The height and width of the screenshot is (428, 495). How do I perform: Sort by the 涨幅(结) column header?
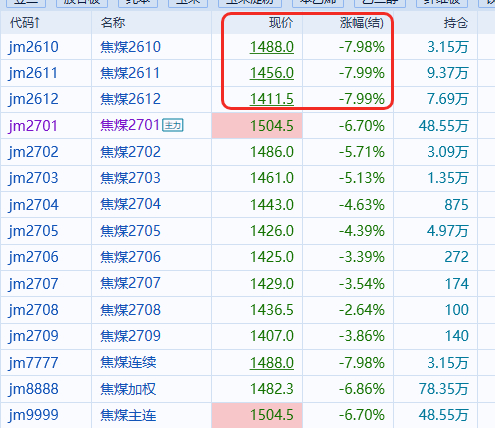[362, 23]
